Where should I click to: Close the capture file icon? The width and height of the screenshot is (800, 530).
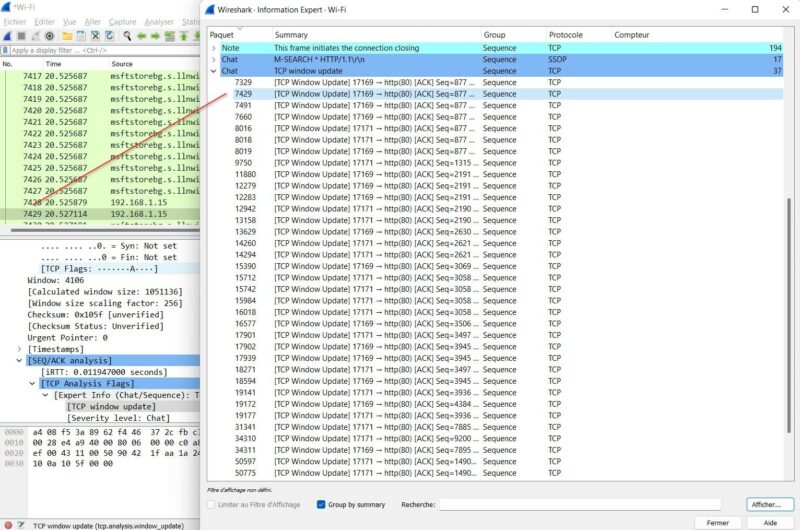pyautogui.click(x=95, y=36)
